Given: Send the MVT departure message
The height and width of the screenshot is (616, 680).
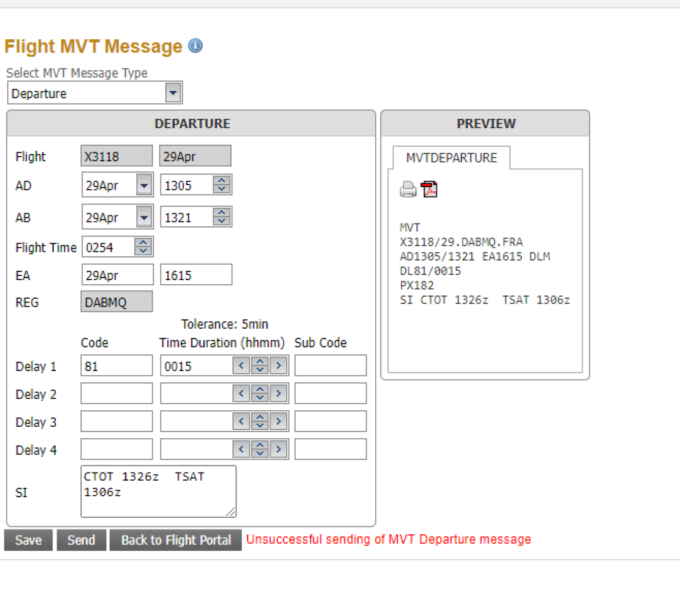Looking at the screenshot, I should coord(81,540).
